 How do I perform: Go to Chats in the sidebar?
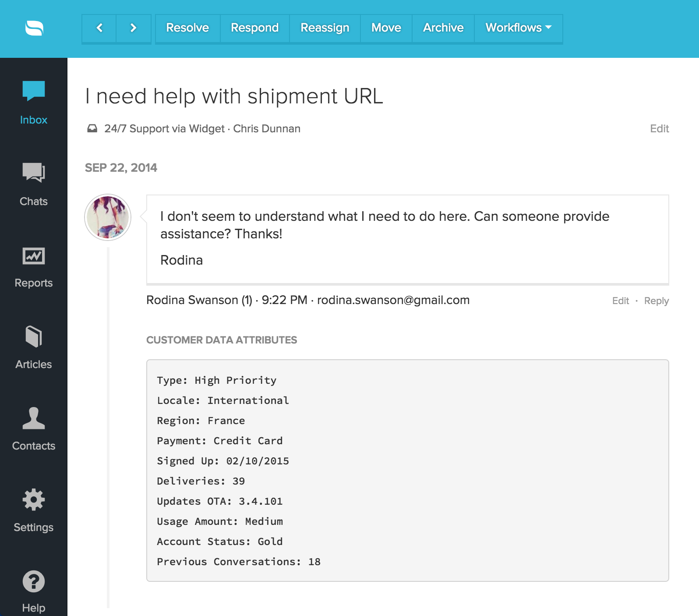[34, 172]
